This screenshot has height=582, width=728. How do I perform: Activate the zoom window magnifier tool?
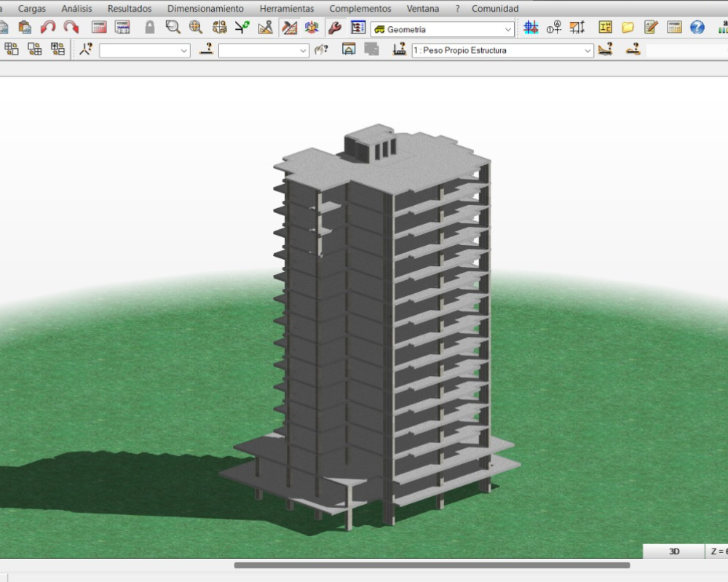tap(173, 28)
